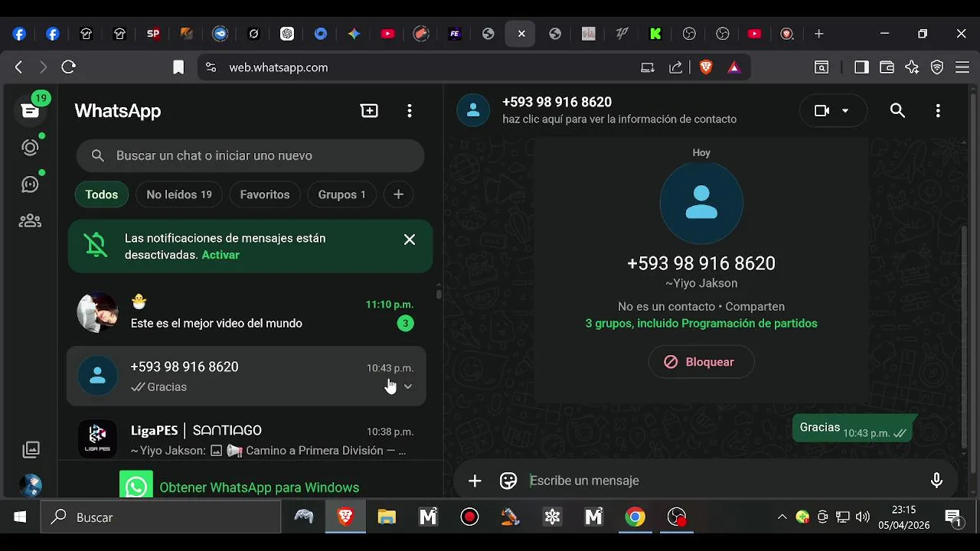Open Brave Rewards triangle icon
Screen dimensions: 980x551
click(733, 67)
